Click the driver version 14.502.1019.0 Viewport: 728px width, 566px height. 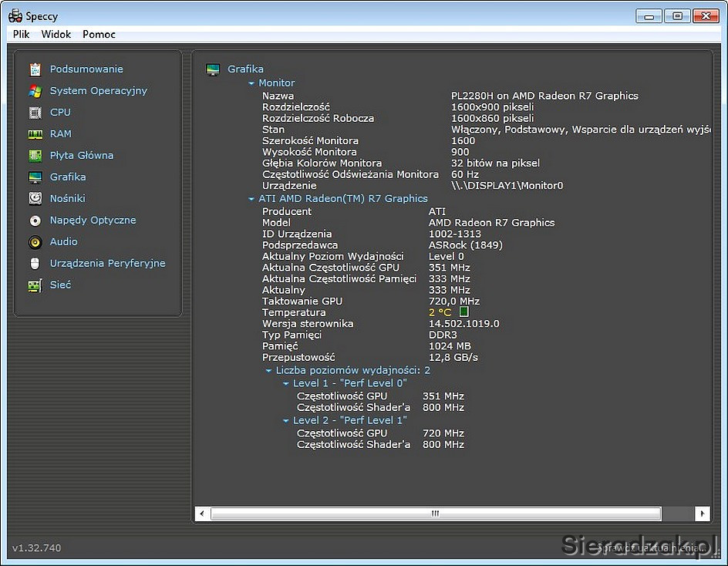(x=463, y=323)
